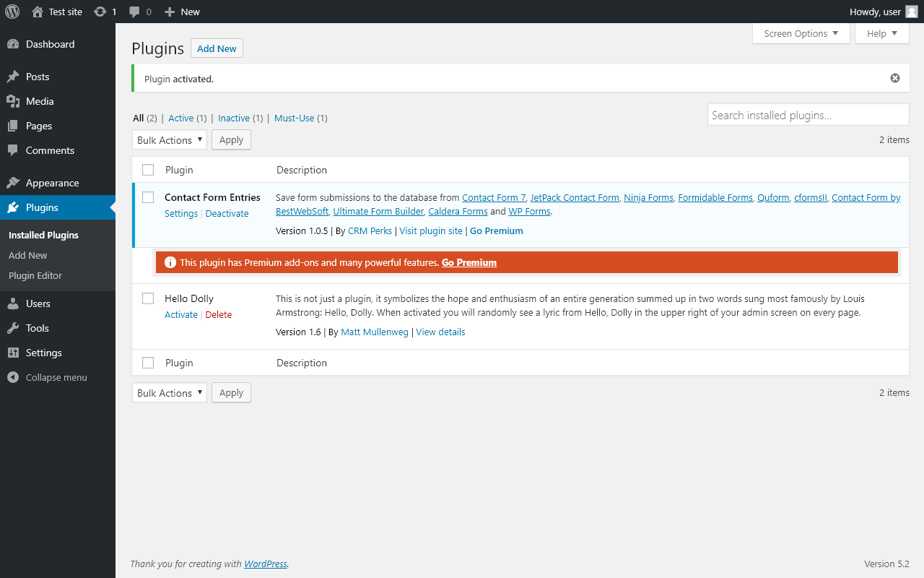Click Go Premium link in version row

(497, 230)
